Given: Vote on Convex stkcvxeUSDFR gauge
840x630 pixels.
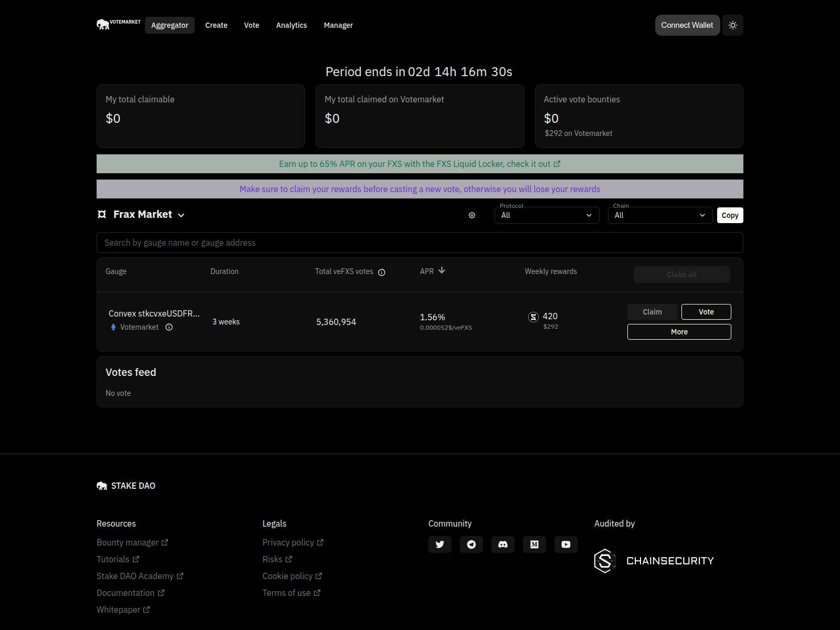Looking at the screenshot, I should (706, 312).
